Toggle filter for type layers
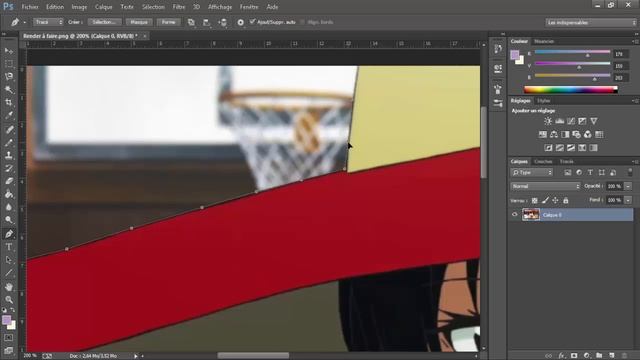Screen dimensions: 640x360 tap(590, 173)
